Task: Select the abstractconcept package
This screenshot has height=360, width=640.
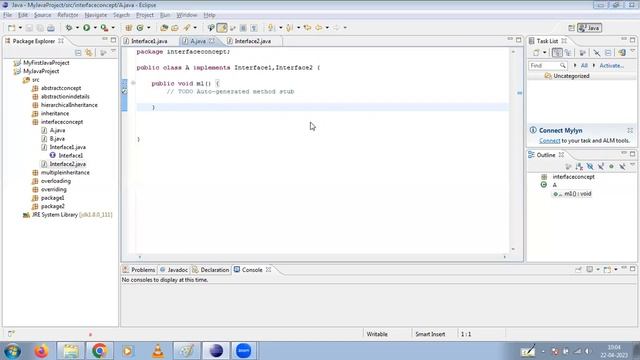Action: (x=61, y=88)
